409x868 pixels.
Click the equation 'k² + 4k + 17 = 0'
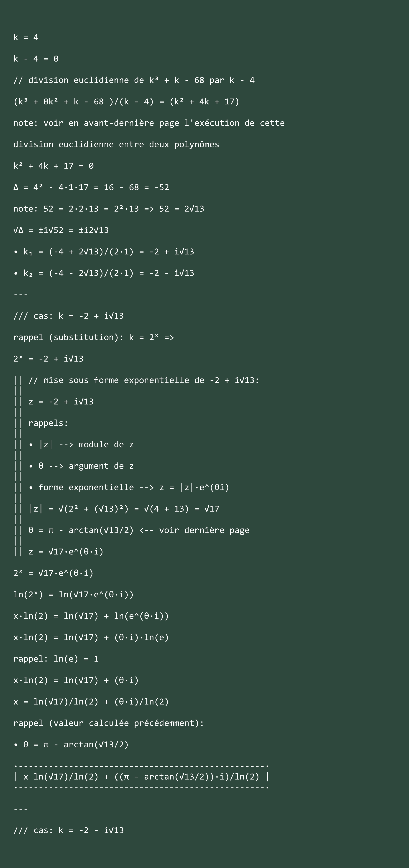tap(54, 166)
